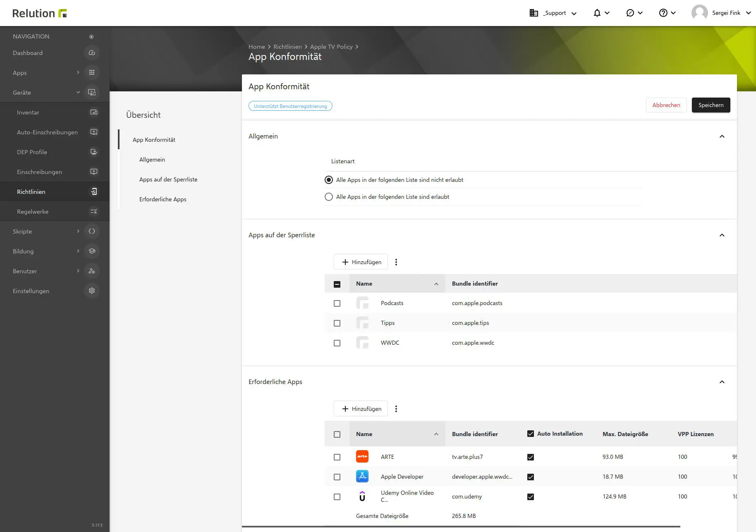
Task: Open Einstellungen via the gear icon
Action: coord(92,291)
